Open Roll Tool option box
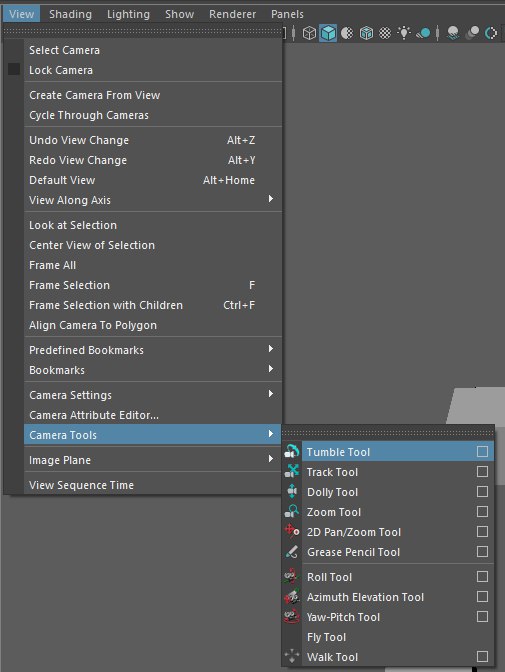The height and width of the screenshot is (672, 505). click(x=482, y=576)
